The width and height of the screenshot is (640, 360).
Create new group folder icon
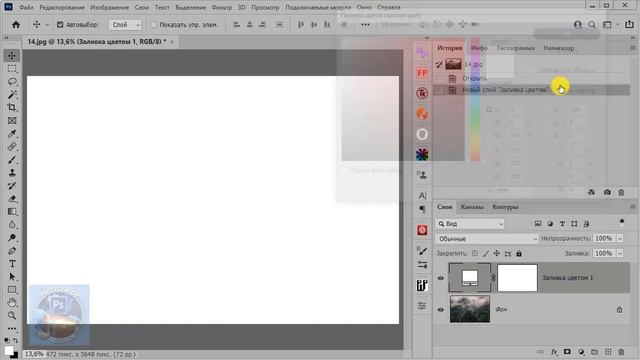pyautogui.click(x=594, y=352)
